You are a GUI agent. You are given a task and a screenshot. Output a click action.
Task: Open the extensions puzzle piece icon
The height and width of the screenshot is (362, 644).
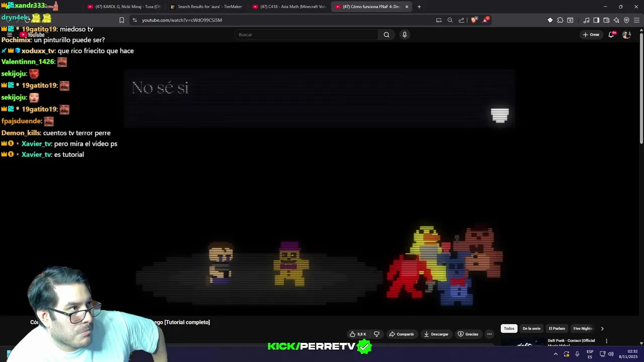tap(560, 20)
